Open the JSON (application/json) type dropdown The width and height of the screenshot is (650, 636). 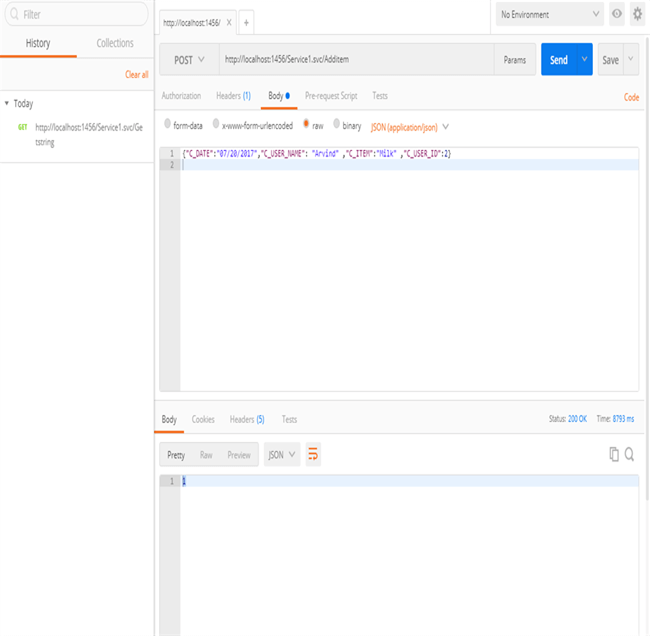coord(410,127)
